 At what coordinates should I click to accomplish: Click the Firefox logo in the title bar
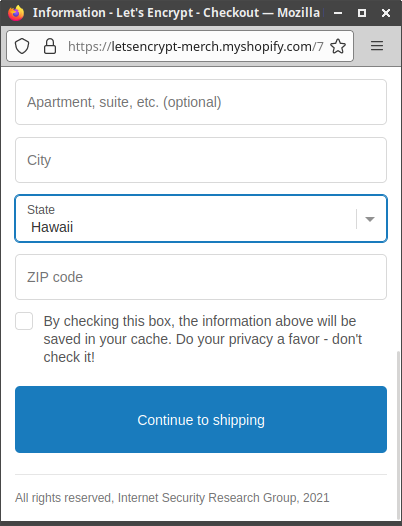tap(16, 13)
